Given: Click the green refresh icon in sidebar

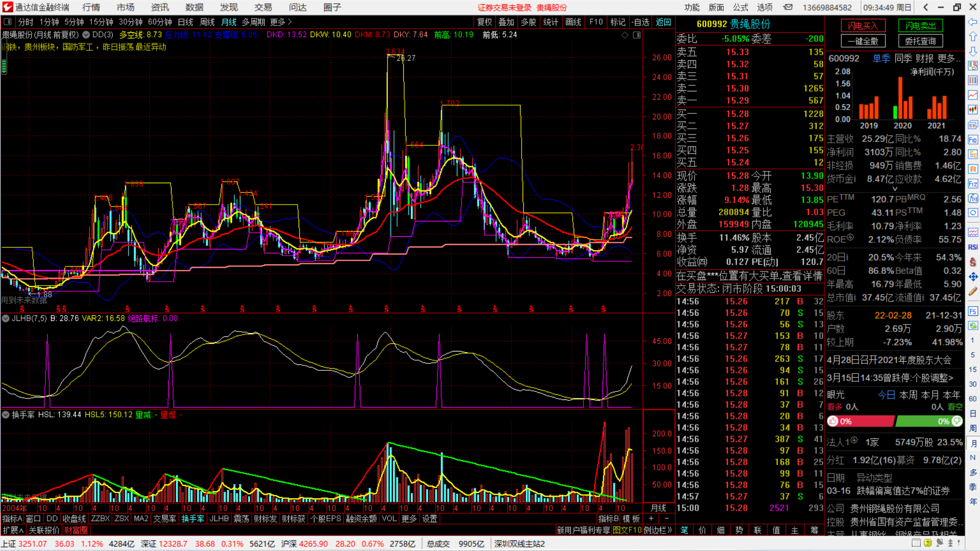Looking at the screenshot, I should click(x=973, y=325).
